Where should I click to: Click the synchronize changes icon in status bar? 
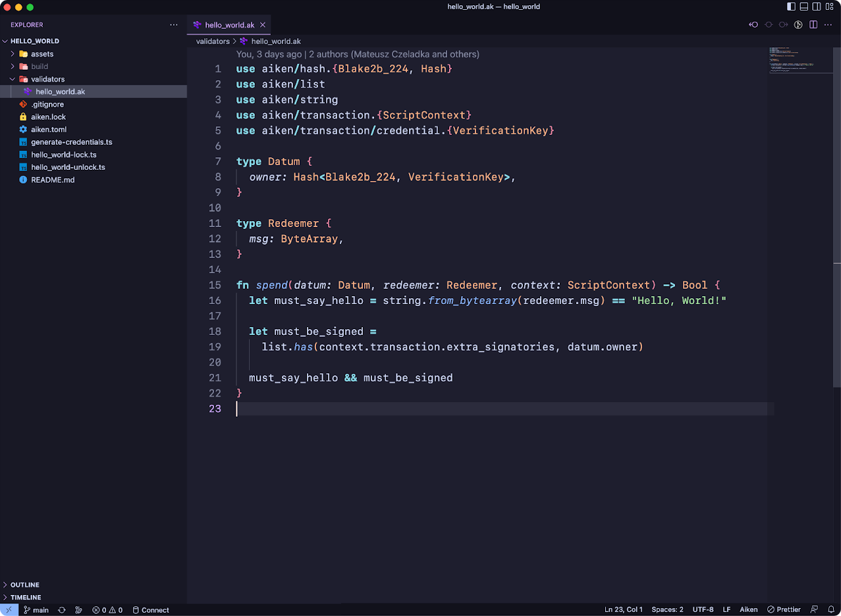click(62, 610)
